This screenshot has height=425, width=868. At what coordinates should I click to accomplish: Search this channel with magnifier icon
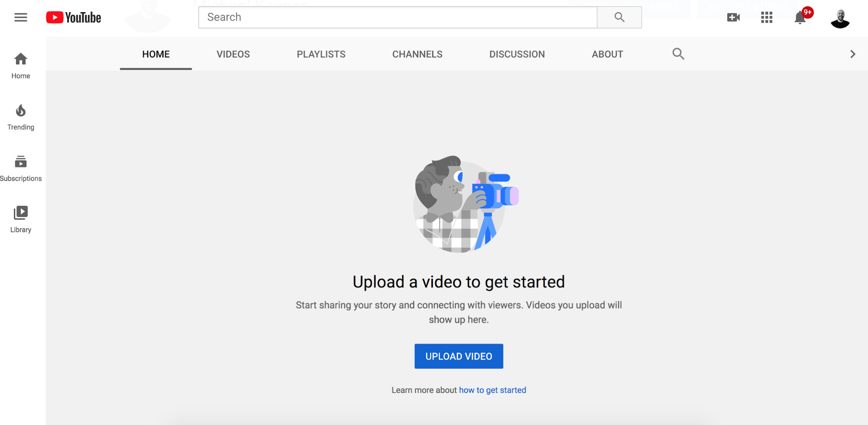point(678,54)
